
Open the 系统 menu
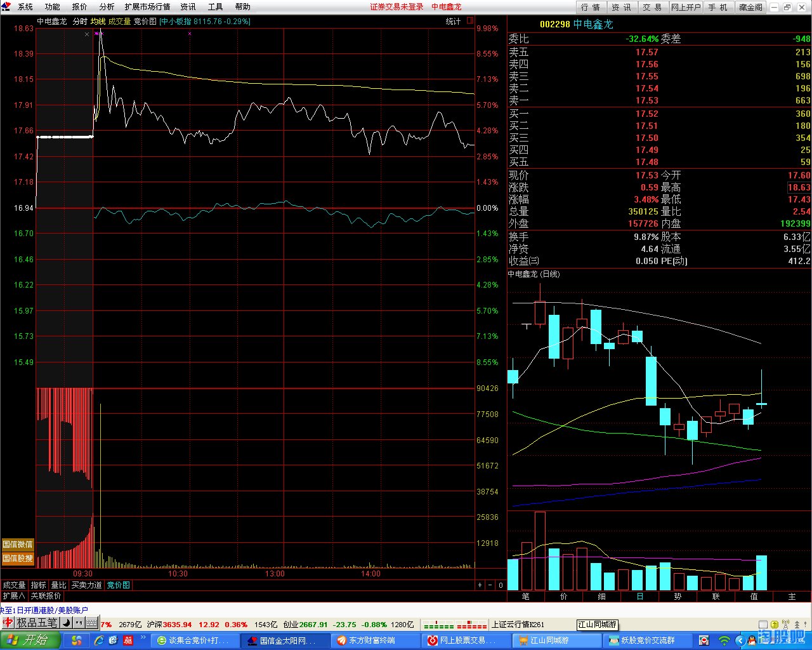tap(25, 7)
